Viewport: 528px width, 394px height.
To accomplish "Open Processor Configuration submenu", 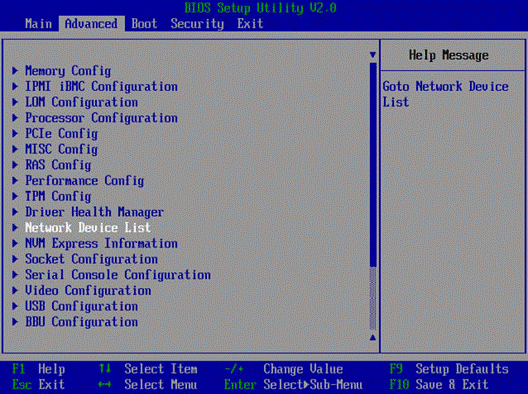I will pyautogui.click(x=101, y=118).
